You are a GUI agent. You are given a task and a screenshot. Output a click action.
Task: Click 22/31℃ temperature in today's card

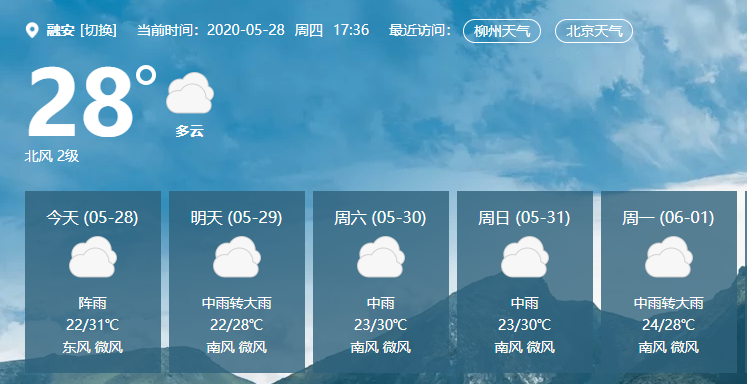coord(93,325)
